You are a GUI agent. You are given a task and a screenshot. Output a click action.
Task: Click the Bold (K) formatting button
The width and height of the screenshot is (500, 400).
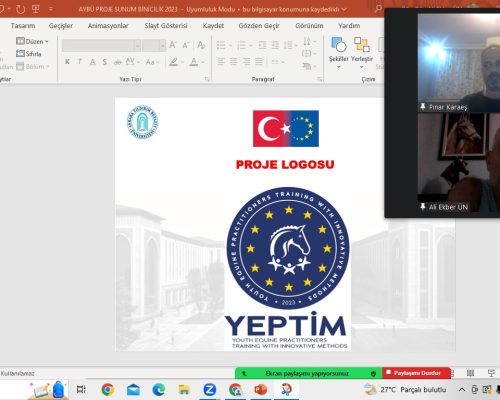(67, 62)
